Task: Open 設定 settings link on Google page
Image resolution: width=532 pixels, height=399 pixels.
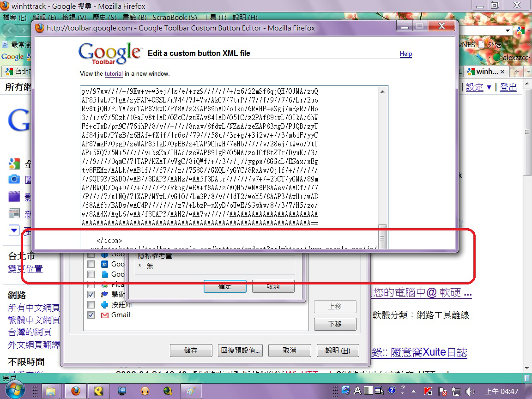Action: tap(475, 87)
